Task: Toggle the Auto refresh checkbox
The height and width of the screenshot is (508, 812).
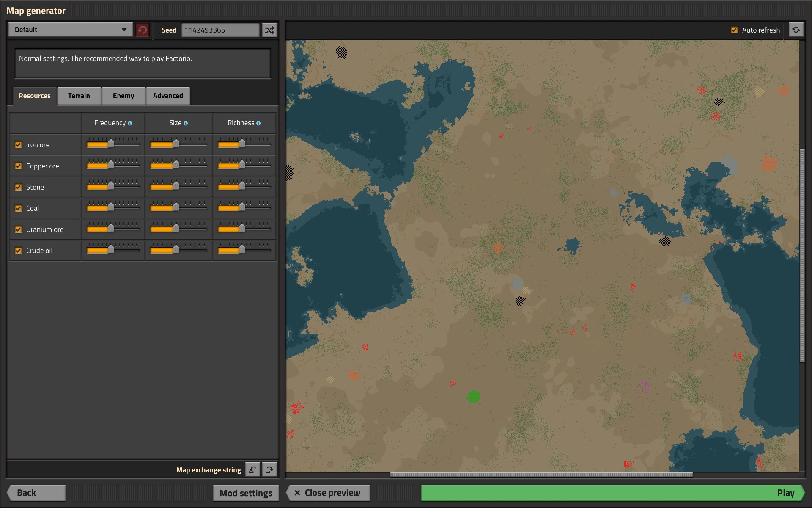Action: pyautogui.click(x=734, y=30)
